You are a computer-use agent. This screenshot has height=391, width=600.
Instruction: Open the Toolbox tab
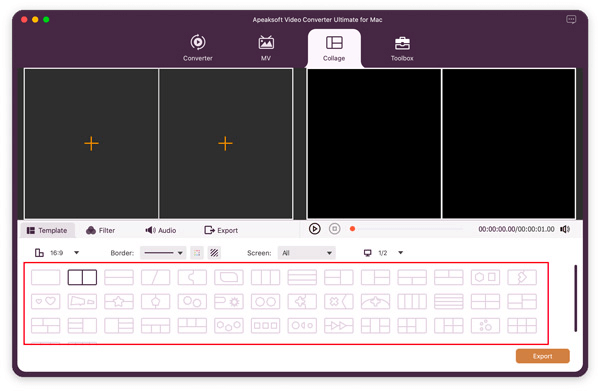coord(402,48)
